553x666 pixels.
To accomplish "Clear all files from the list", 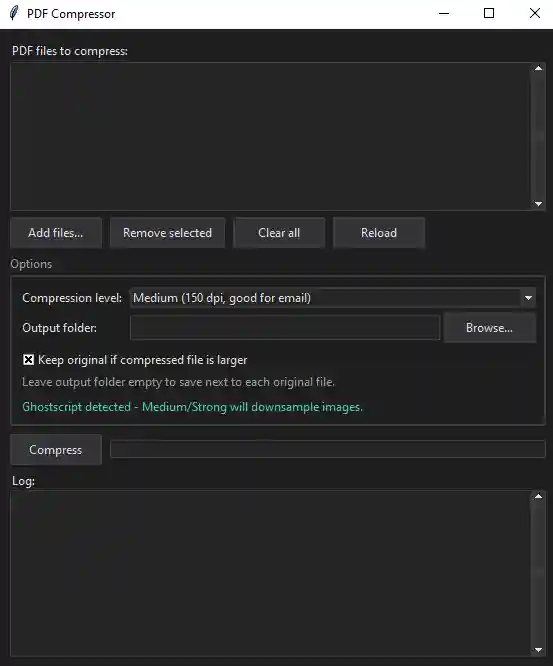I will tap(279, 233).
